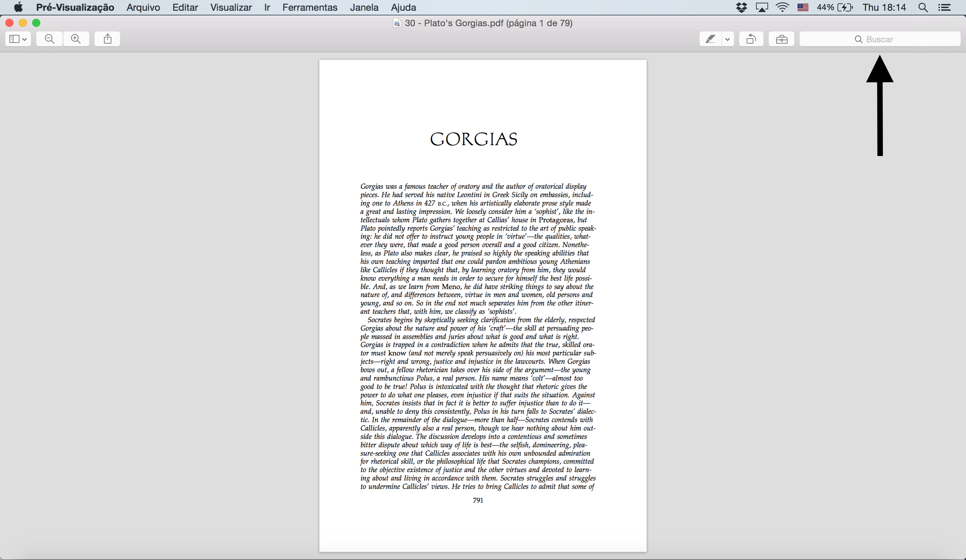The width and height of the screenshot is (966, 560).
Task: Open the Janela menu
Action: click(364, 7)
